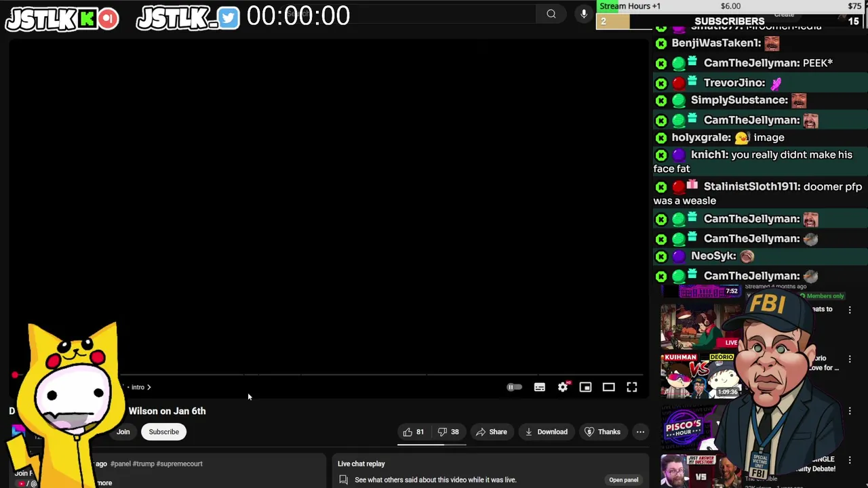Image resolution: width=868 pixels, height=488 pixels.
Task: Click holyxgrale's chat message text
Action: point(769,138)
